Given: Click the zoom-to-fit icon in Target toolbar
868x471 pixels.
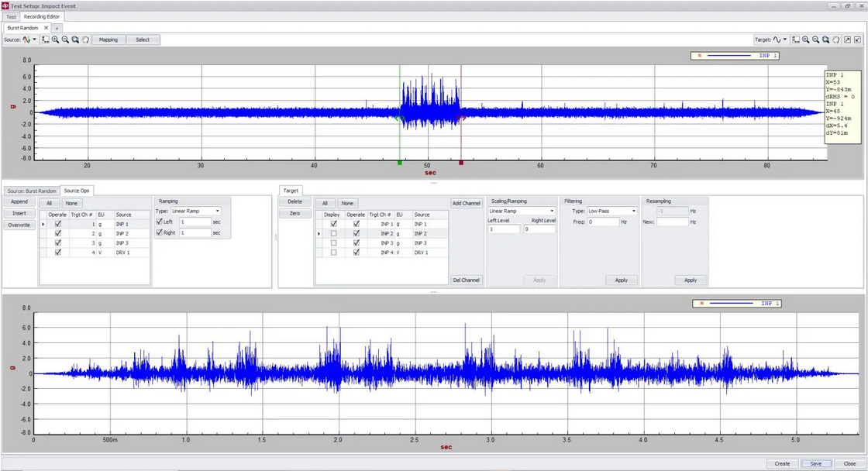Looking at the screenshot, I should click(x=826, y=40).
